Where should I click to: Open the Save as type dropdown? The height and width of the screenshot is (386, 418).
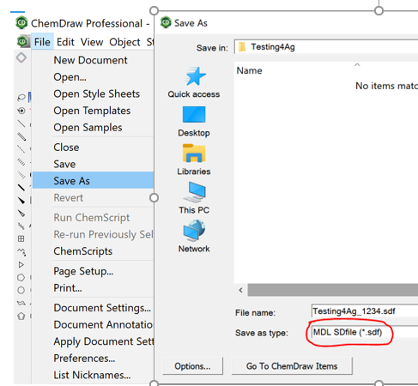pos(365,332)
